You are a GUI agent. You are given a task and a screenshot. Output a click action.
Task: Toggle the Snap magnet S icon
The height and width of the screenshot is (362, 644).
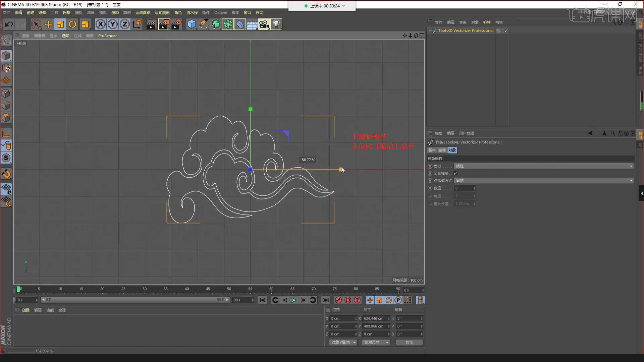point(6,158)
